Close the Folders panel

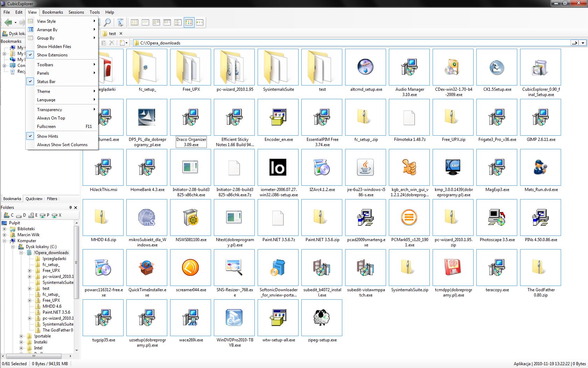pyautogui.click(x=76, y=207)
